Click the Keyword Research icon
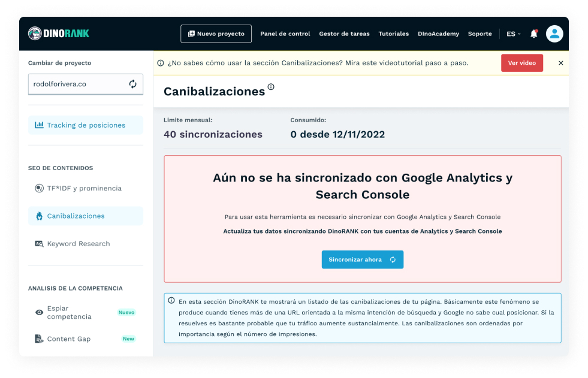Screen dimensions: 588x378 [x=39, y=243]
